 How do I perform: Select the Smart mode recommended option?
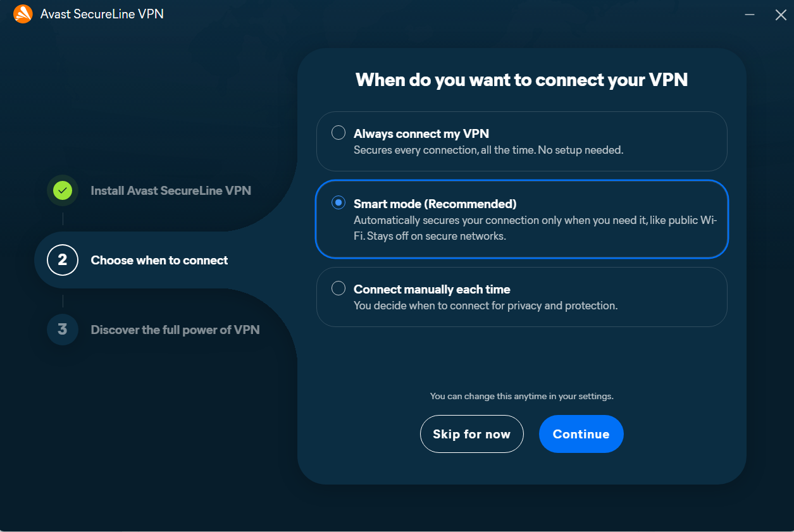pyautogui.click(x=338, y=202)
